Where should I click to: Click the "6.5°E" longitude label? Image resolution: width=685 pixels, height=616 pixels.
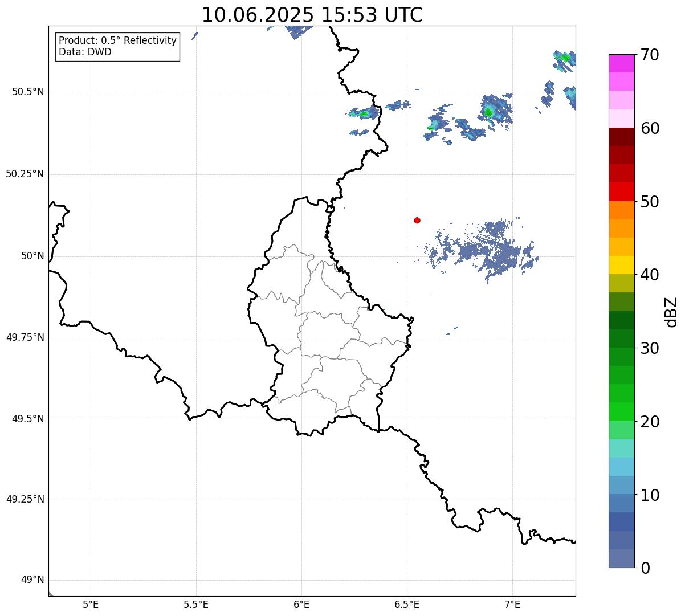pos(407,604)
